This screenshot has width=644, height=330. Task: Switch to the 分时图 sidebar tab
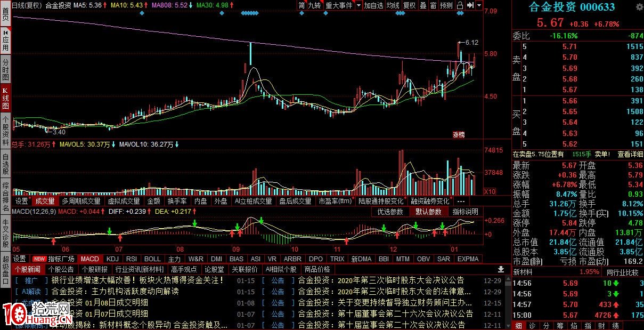[5, 69]
